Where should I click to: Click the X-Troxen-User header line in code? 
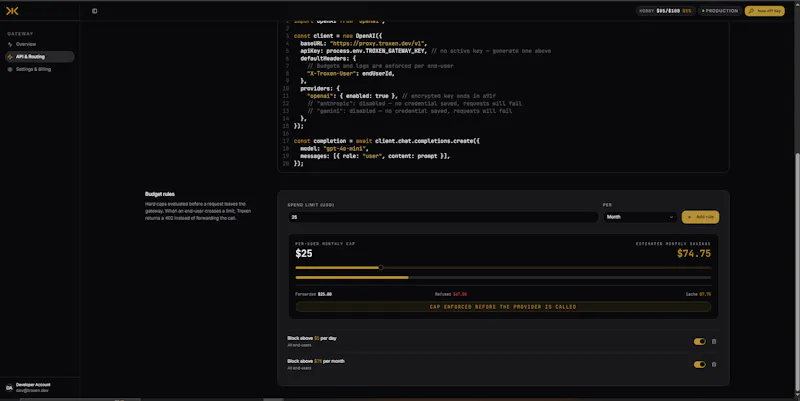[x=351, y=73]
